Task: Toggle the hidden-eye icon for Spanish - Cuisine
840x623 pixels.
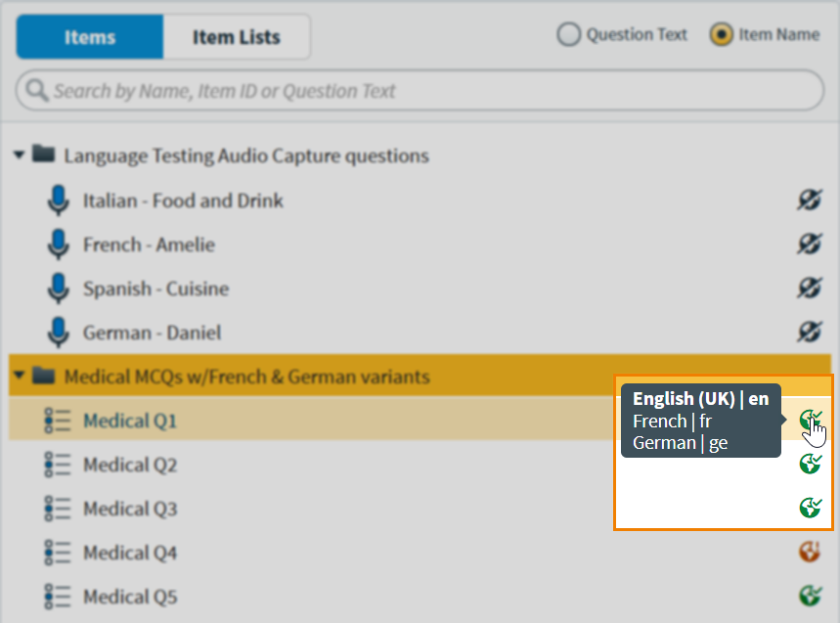Action: 809,289
